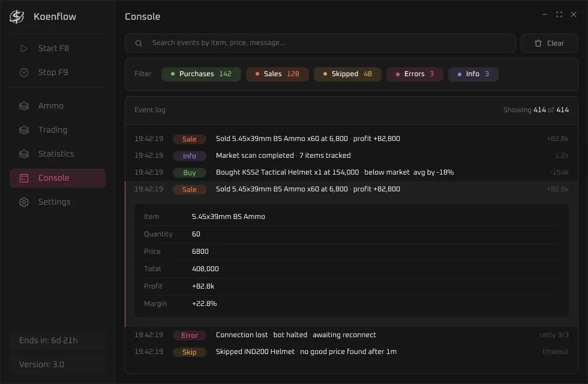The height and width of the screenshot is (384, 588).
Task: Expand the Skipped IND200 Helmet row
Action: coord(352,352)
